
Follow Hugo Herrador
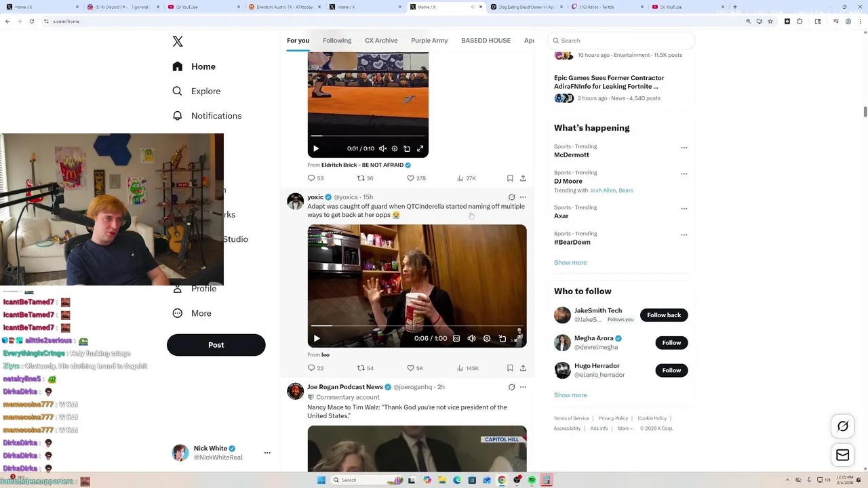(671, 370)
